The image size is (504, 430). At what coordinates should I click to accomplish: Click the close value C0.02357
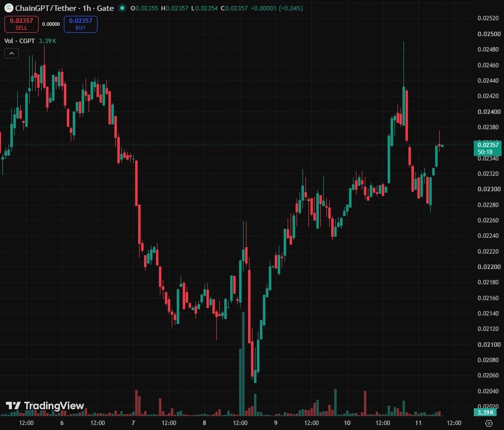[234, 8]
